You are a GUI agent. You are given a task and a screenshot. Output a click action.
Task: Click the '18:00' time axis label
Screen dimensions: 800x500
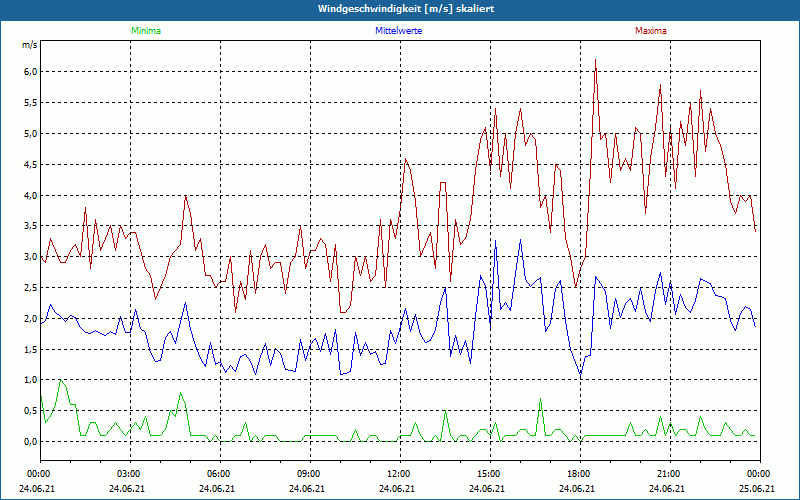coord(578,474)
